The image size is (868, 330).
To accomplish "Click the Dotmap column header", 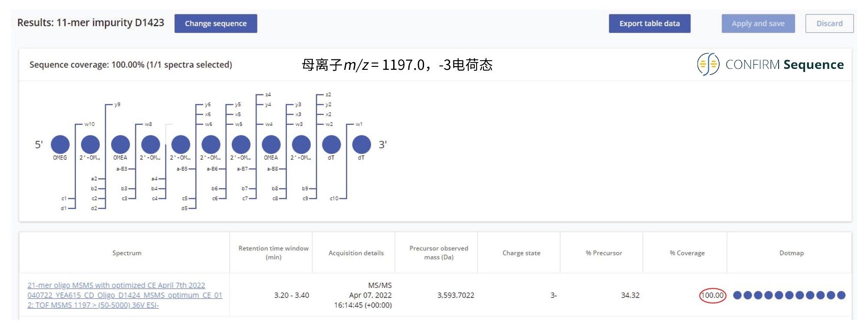I will pos(791,253).
